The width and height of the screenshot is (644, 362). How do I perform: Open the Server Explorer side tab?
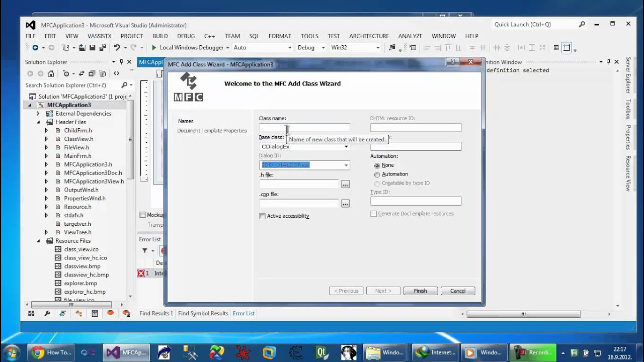[x=628, y=75]
